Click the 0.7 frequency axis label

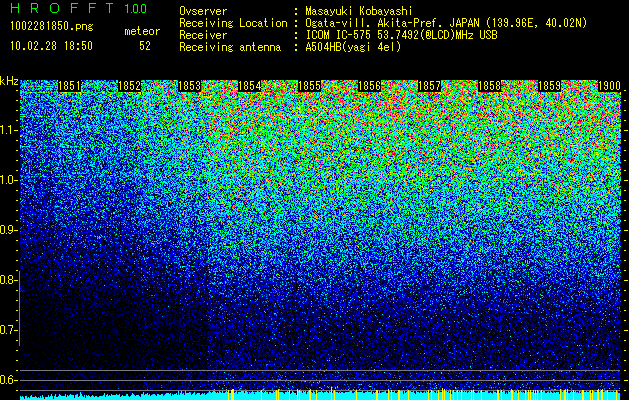pyautogui.click(x=7, y=330)
